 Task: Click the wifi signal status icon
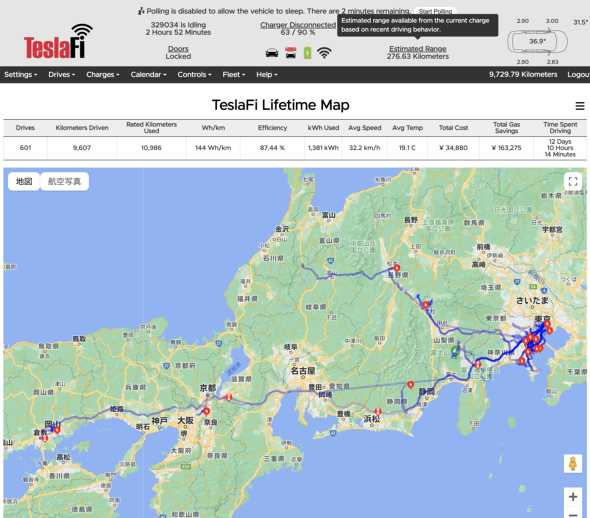point(324,53)
